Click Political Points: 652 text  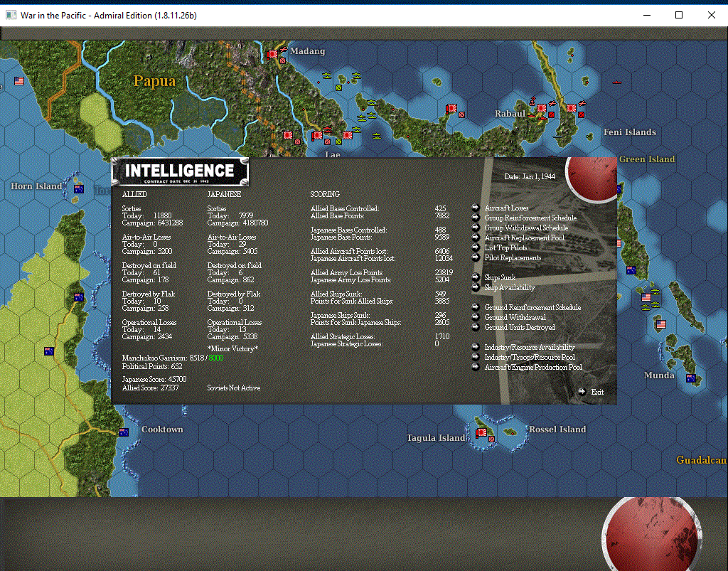pos(152,366)
